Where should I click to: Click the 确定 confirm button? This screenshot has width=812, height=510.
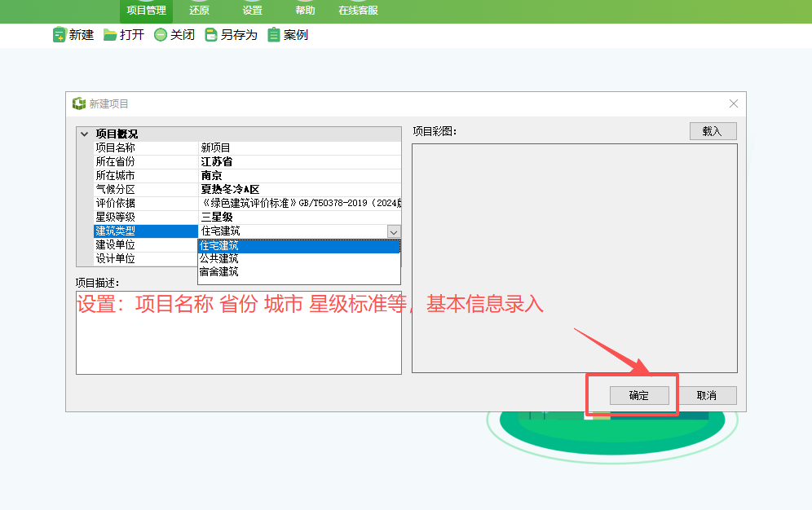tap(639, 395)
